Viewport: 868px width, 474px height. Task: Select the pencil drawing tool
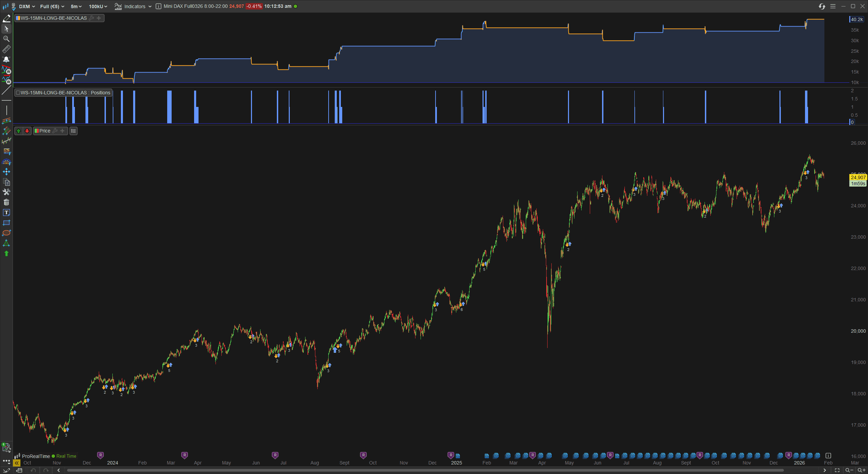tap(6, 19)
